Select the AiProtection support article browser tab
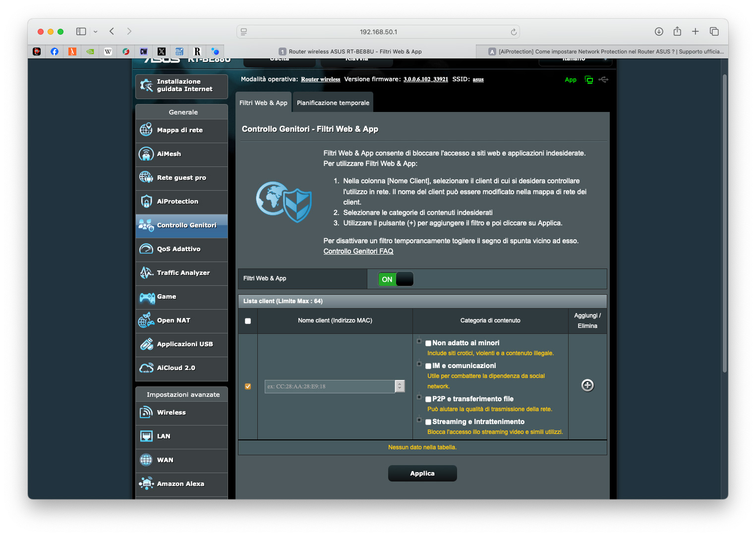 tap(602, 52)
